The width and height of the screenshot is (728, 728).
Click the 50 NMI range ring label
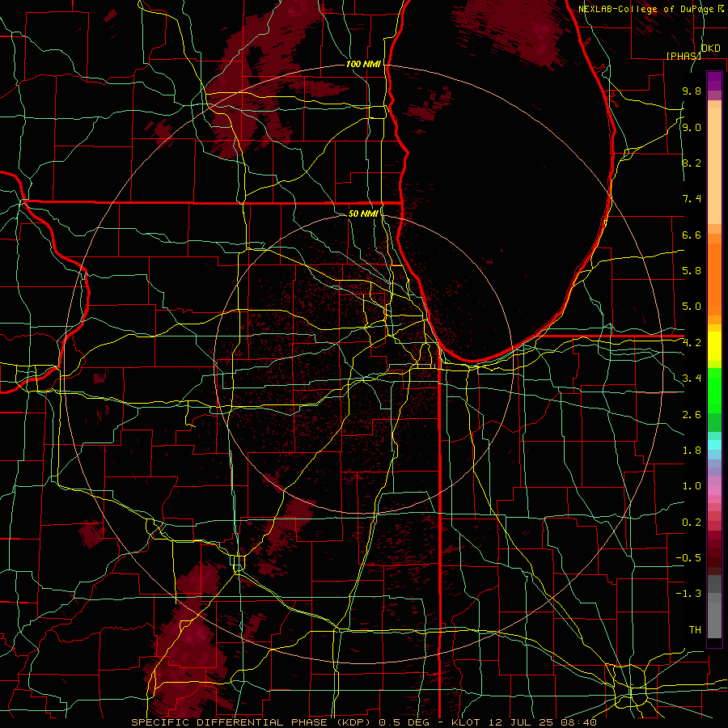[x=363, y=214]
